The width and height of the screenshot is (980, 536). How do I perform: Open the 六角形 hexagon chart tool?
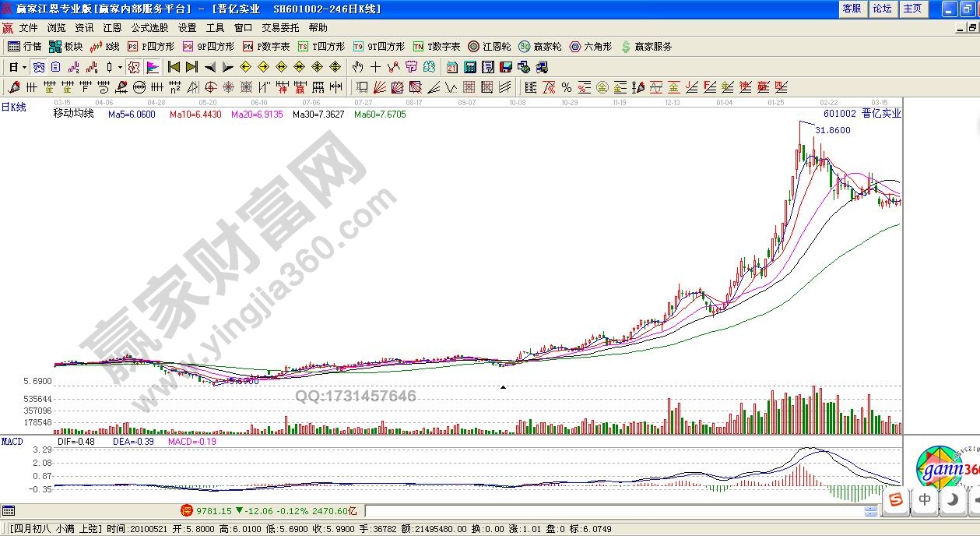click(x=591, y=47)
